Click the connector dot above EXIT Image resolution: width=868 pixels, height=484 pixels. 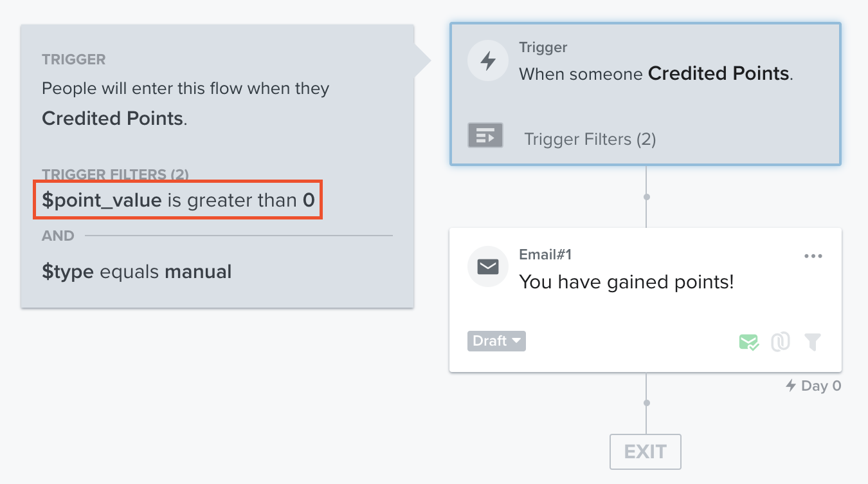point(647,403)
